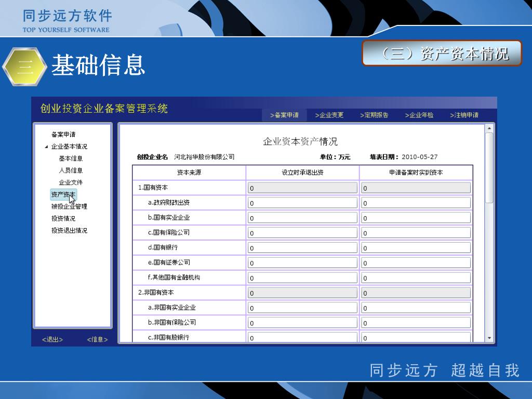The width and height of the screenshot is (532, 399).
Task: Open 投资退出情况 in the sidebar
Action: coord(69,231)
